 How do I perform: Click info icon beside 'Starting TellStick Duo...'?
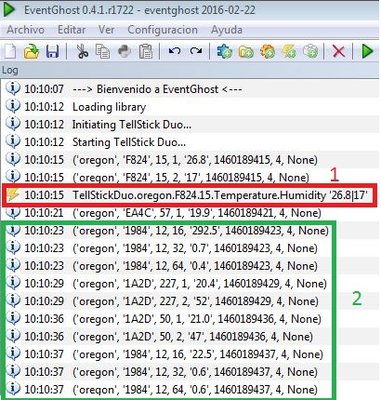[x=13, y=142]
